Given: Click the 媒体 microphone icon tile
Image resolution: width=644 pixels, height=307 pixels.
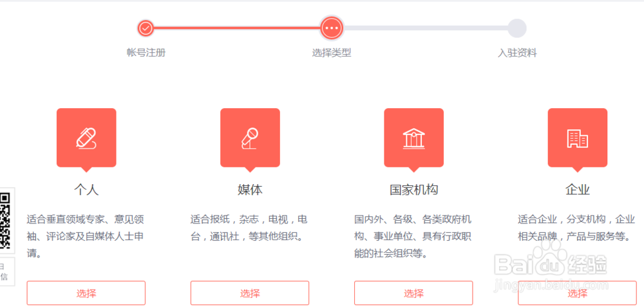Looking at the screenshot, I should [x=250, y=138].
